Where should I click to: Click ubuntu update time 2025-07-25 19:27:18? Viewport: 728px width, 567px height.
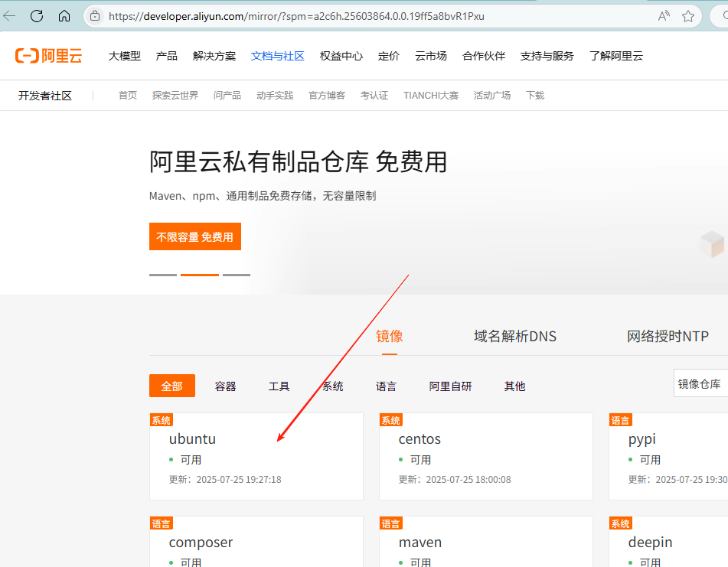click(225, 479)
